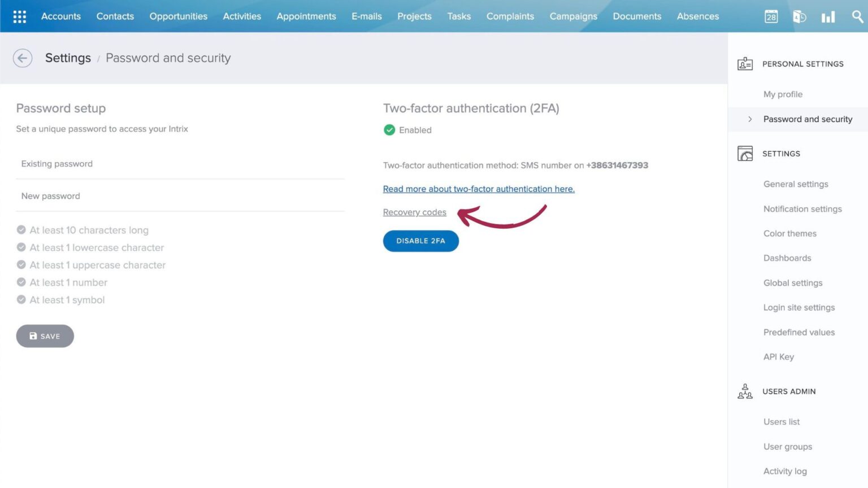Screen dimensions: 868x488
Task: Click the Settings dashboard icon in sidebar
Action: 745,154
